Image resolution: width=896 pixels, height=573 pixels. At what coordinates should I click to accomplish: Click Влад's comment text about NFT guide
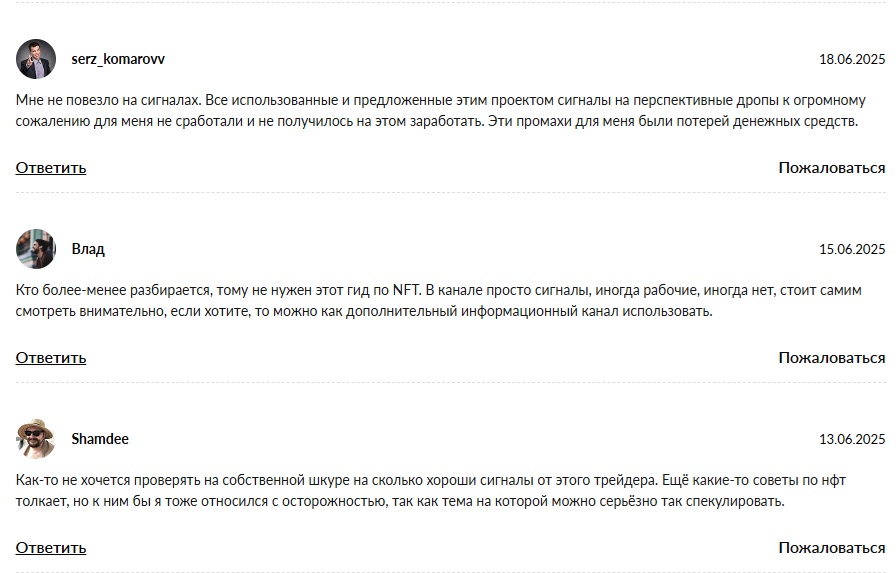click(x=438, y=301)
